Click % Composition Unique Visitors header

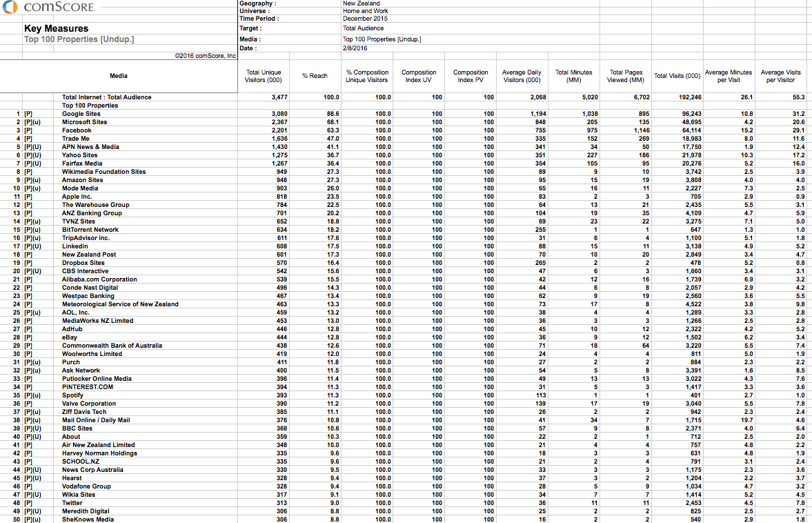[367, 76]
